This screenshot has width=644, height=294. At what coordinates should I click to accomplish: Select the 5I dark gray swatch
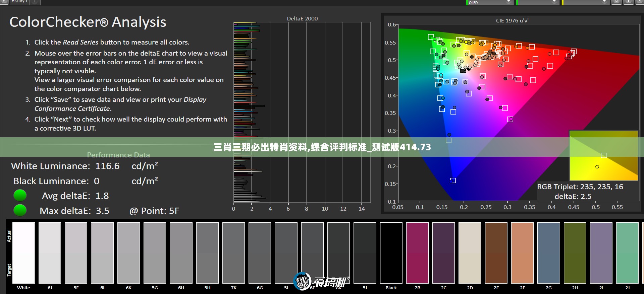click(x=286, y=253)
